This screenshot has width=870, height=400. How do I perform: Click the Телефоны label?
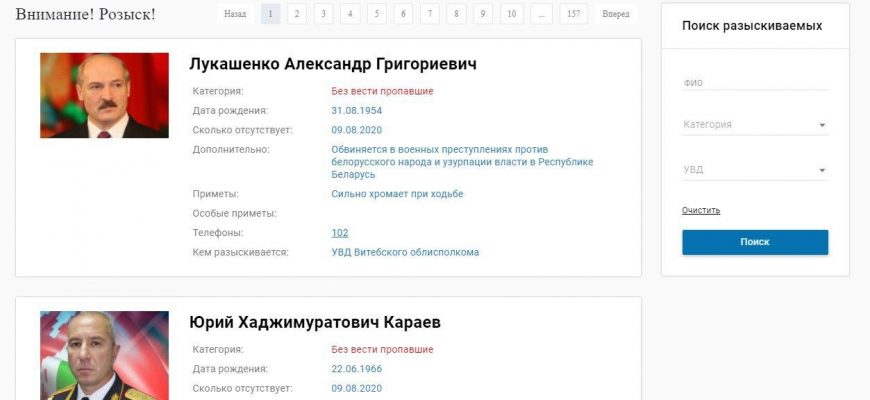(218, 233)
